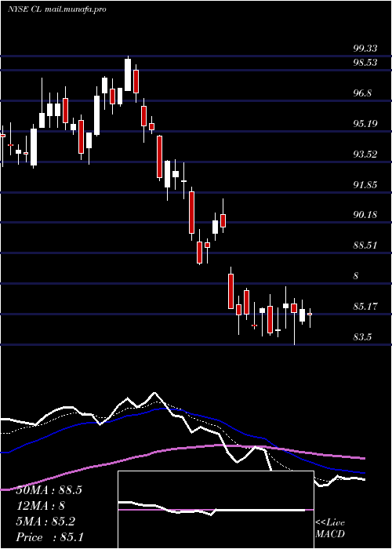Click the 95.19 price axis label
The height and width of the screenshot is (549, 392).
point(365,124)
